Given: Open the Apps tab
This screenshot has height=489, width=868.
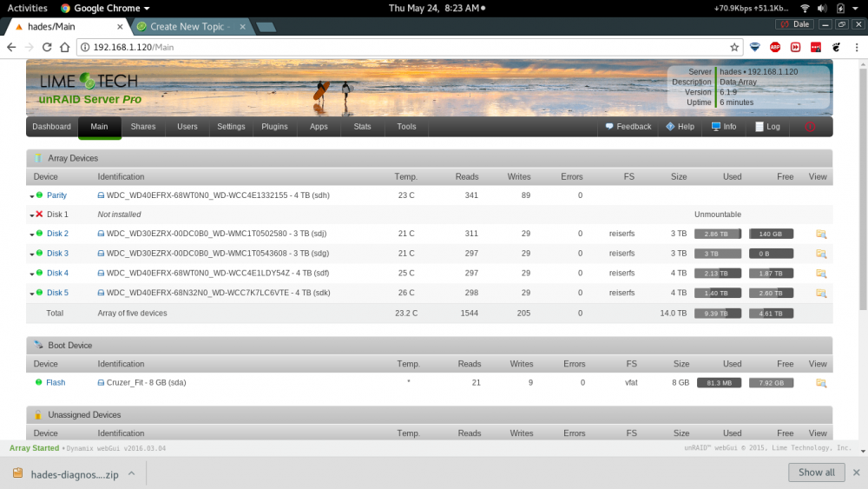Looking at the screenshot, I should point(319,127).
